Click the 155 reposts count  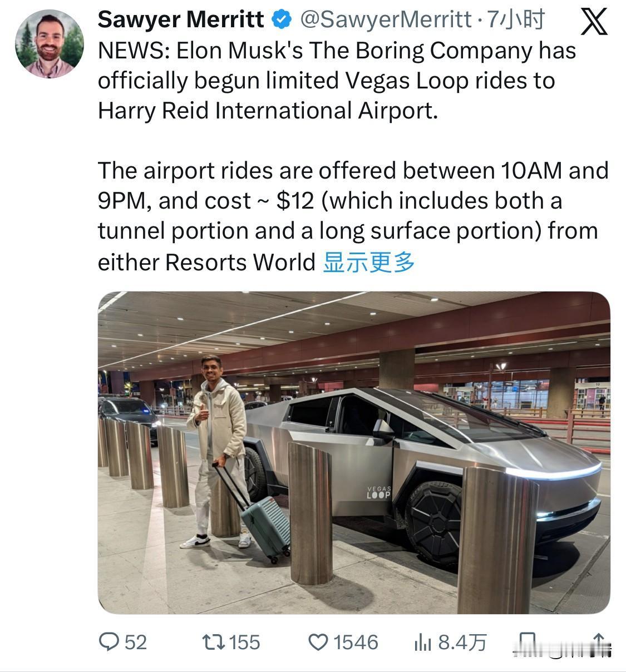pos(244,643)
